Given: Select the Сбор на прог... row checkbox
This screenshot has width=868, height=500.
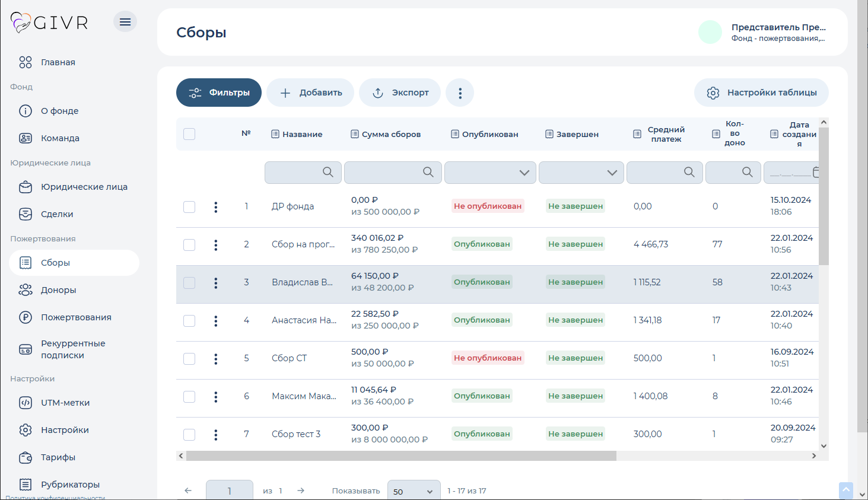Looking at the screenshot, I should [x=189, y=245].
